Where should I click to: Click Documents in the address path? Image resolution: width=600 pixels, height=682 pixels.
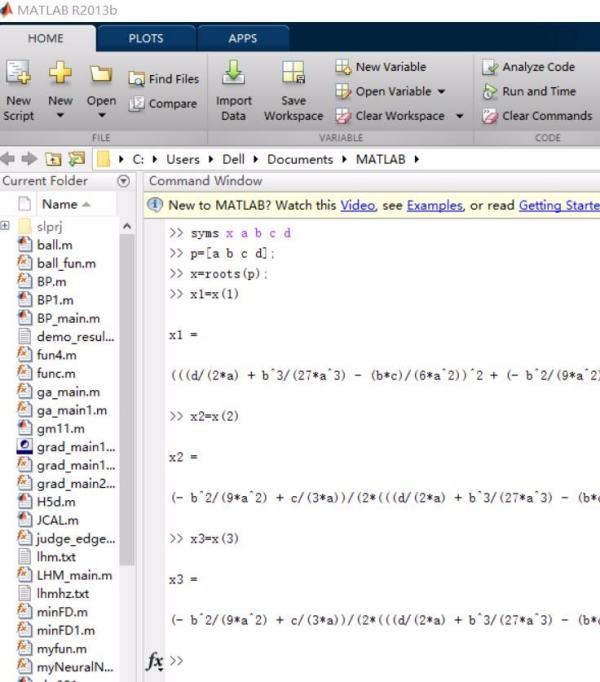click(300, 159)
